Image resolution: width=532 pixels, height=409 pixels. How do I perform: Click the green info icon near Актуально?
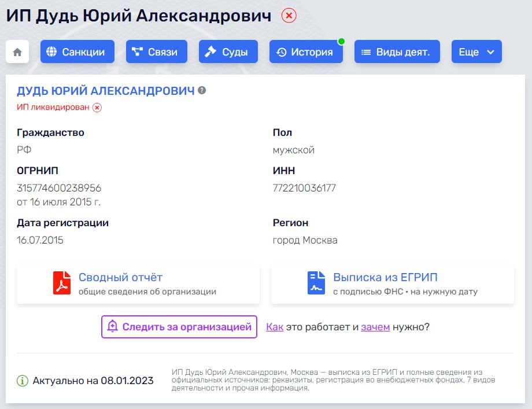click(x=23, y=381)
